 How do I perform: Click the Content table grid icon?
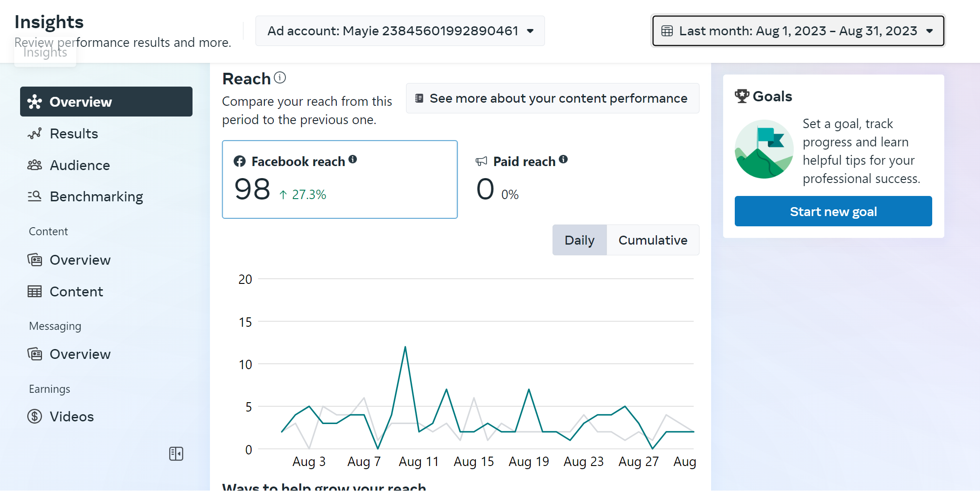34,291
